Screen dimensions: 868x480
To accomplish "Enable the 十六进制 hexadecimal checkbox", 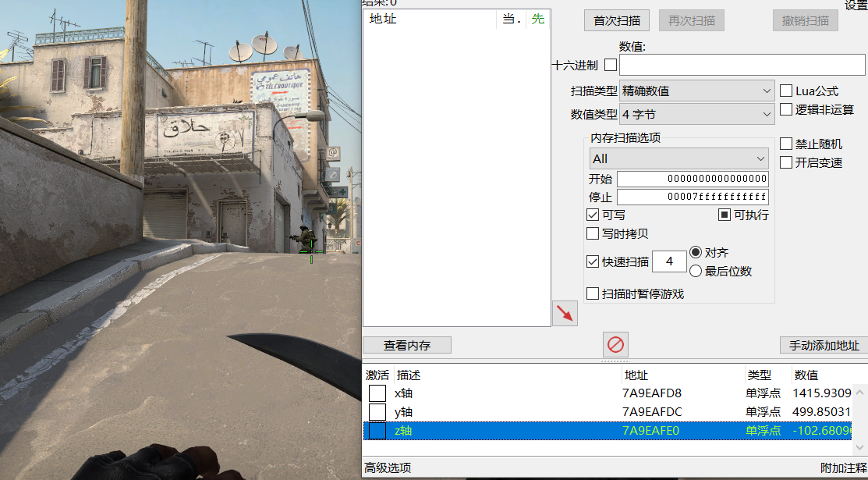I will 611,65.
